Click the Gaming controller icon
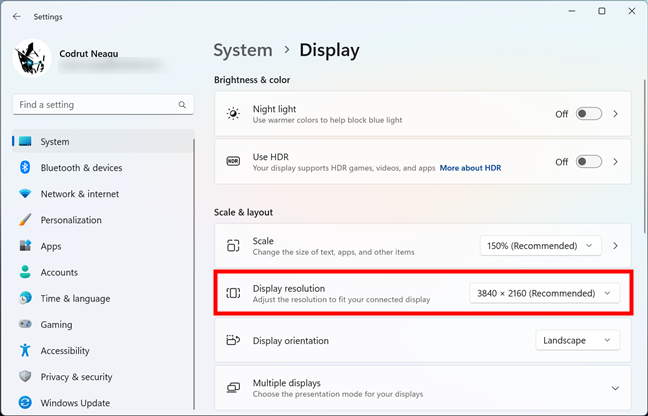The width and height of the screenshot is (648, 416). pos(25,325)
